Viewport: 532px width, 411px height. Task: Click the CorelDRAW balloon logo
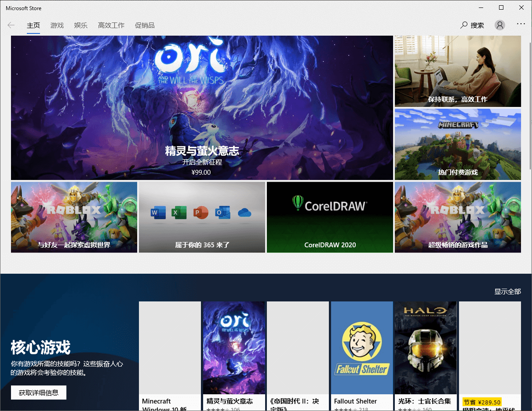(x=298, y=202)
